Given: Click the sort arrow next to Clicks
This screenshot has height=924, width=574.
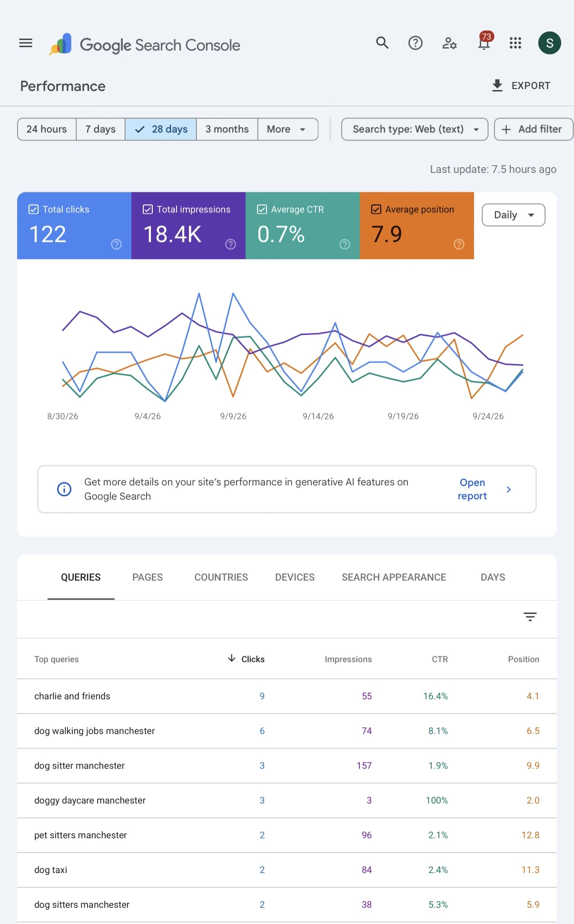Looking at the screenshot, I should tap(232, 658).
